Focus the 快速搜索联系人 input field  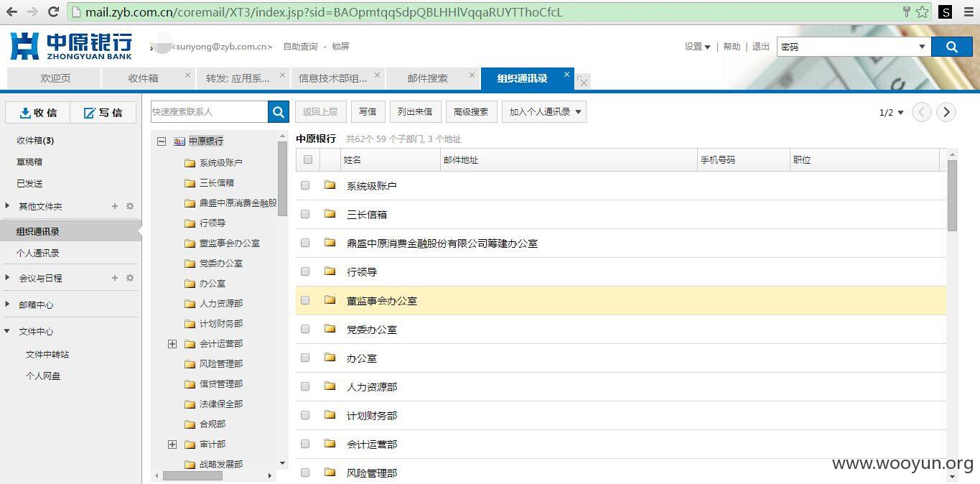[x=209, y=112]
